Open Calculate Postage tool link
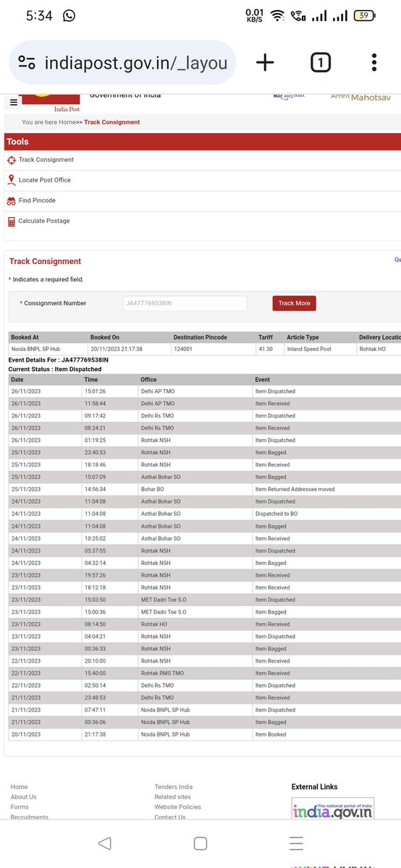Screen dimensions: 401x868 click(44, 221)
